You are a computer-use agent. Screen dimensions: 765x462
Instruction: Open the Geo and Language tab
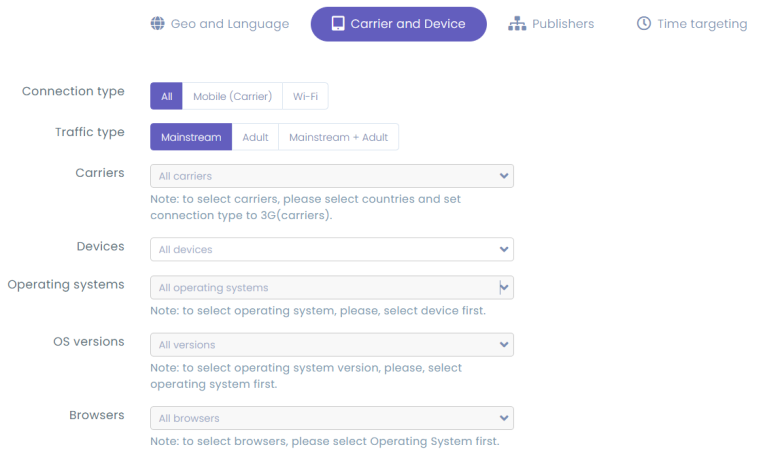[220, 24]
